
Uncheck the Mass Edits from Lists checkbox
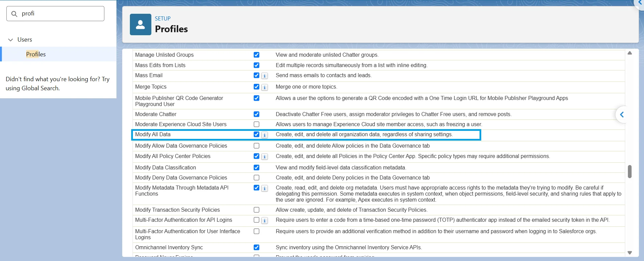[256, 65]
